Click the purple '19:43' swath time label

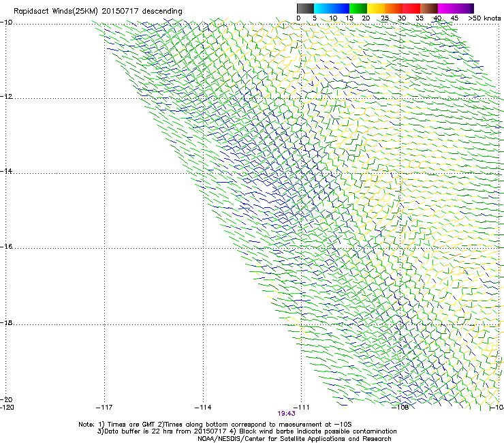tap(286, 414)
